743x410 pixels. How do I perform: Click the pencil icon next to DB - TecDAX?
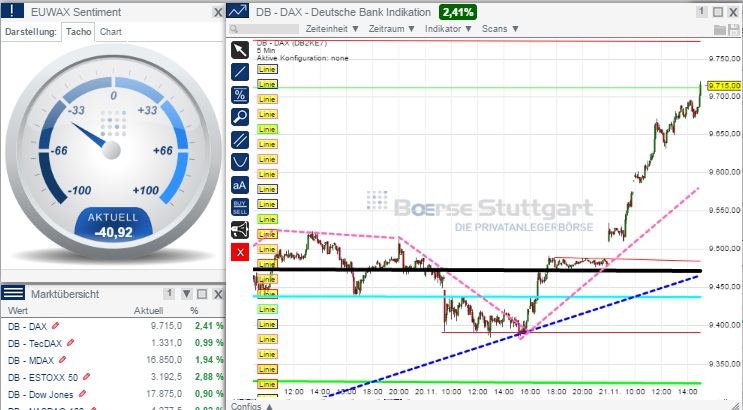click(x=71, y=343)
